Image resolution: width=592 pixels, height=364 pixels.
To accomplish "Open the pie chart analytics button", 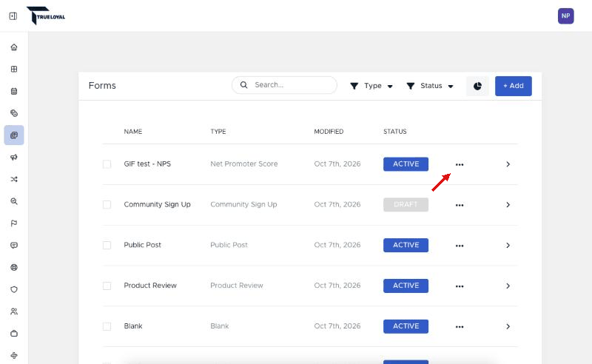I will tap(477, 86).
